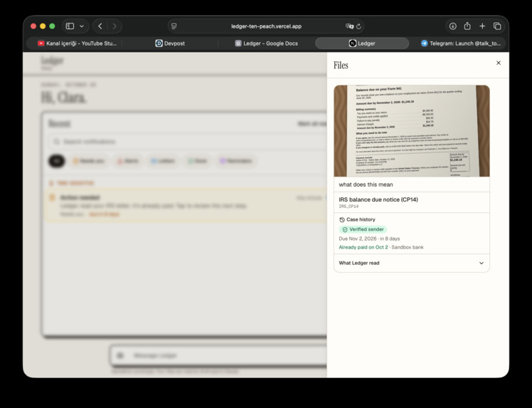The width and height of the screenshot is (532, 408).
Task: Open a new tab with plus button
Action: point(482,26)
